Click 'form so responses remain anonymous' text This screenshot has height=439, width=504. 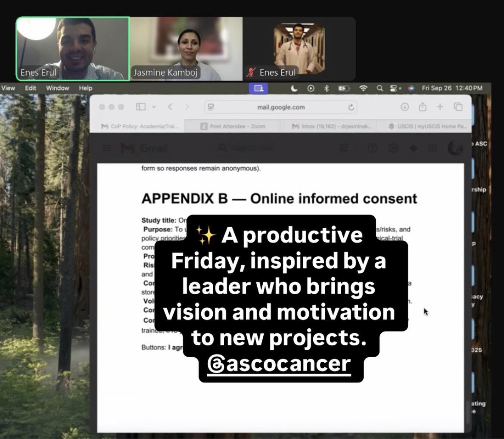click(201, 168)
